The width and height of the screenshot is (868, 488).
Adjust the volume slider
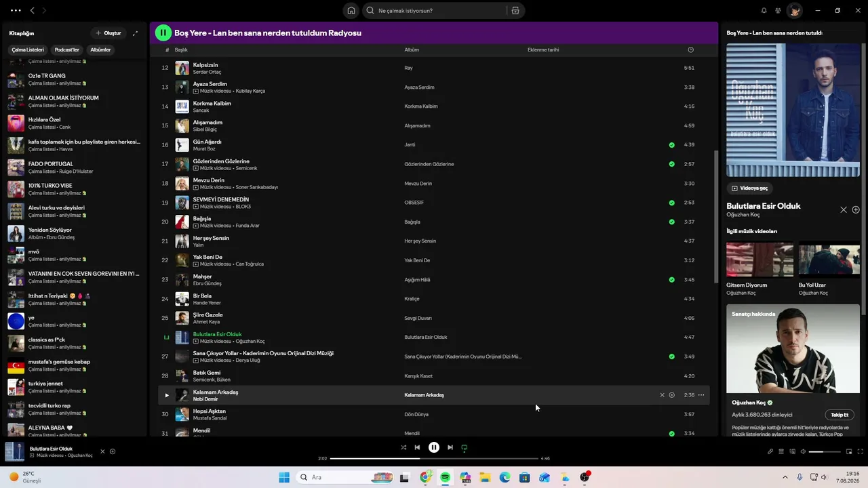pyautogui.click(x=825, y=451)
